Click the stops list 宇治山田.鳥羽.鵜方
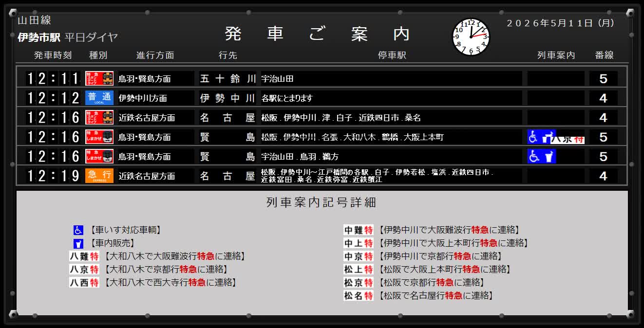 pos(300,157)
